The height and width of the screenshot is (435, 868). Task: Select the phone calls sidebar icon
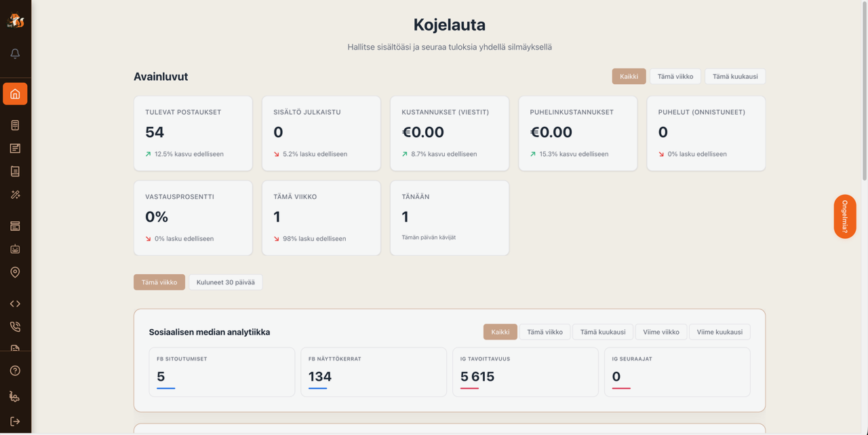15,326
